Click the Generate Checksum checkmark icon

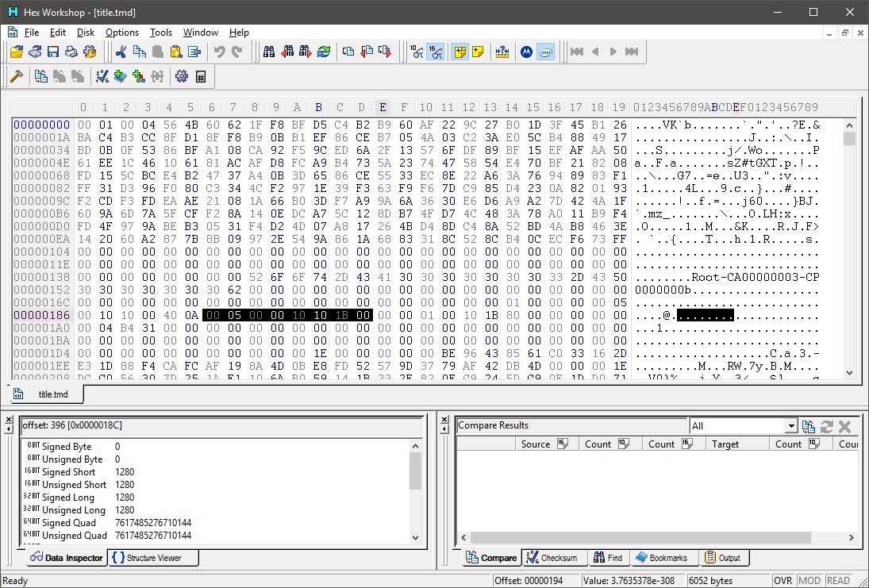click(102, 76)
